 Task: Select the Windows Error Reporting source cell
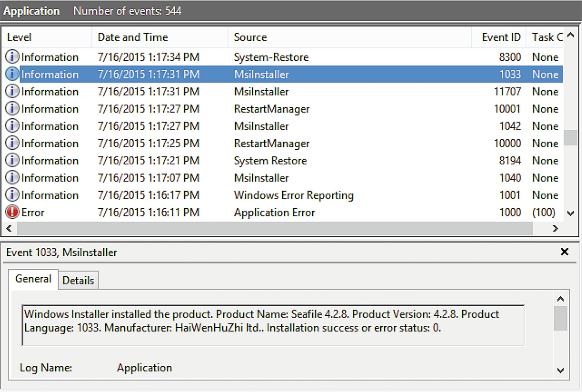tap(294, 195)
